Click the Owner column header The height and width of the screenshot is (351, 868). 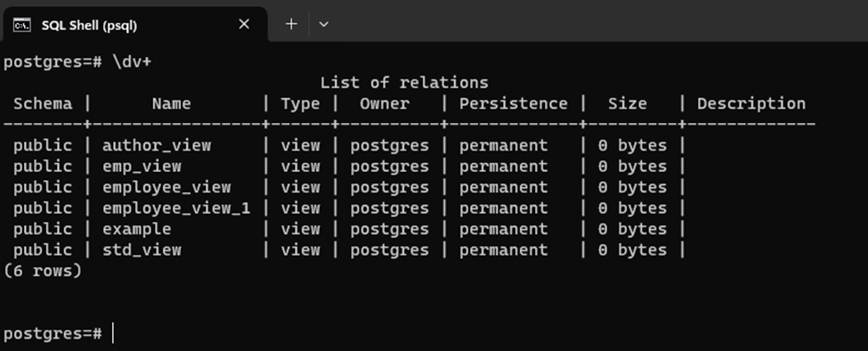(385, 104)
